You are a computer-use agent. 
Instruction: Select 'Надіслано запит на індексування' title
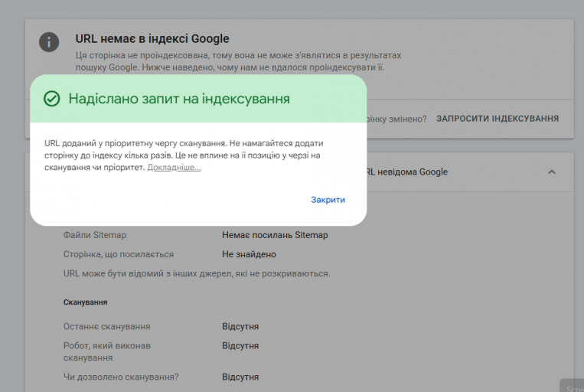(x=179, y=99)
